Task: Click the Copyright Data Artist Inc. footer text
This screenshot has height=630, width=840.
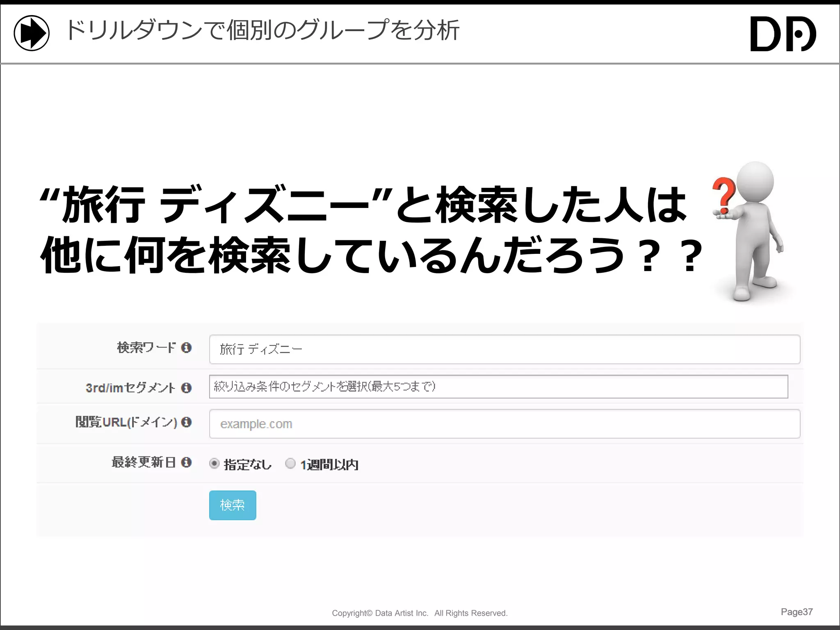Action: [420, 613]
